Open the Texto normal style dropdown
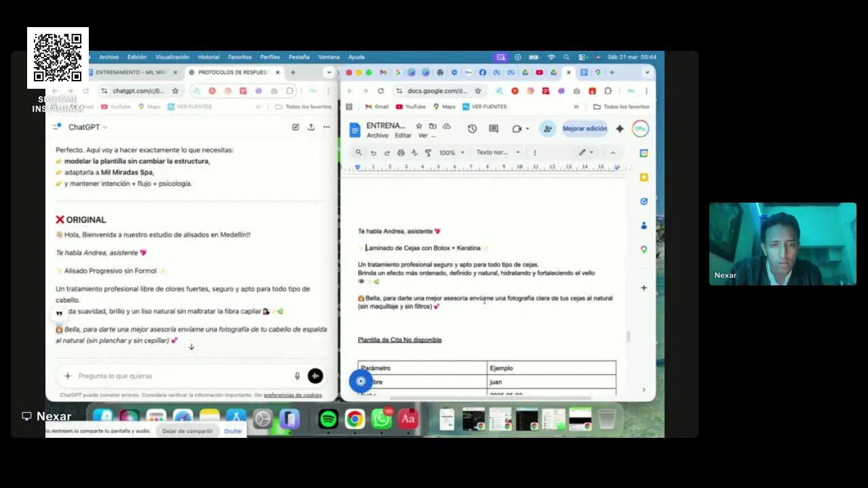 (x=498, y=152)
